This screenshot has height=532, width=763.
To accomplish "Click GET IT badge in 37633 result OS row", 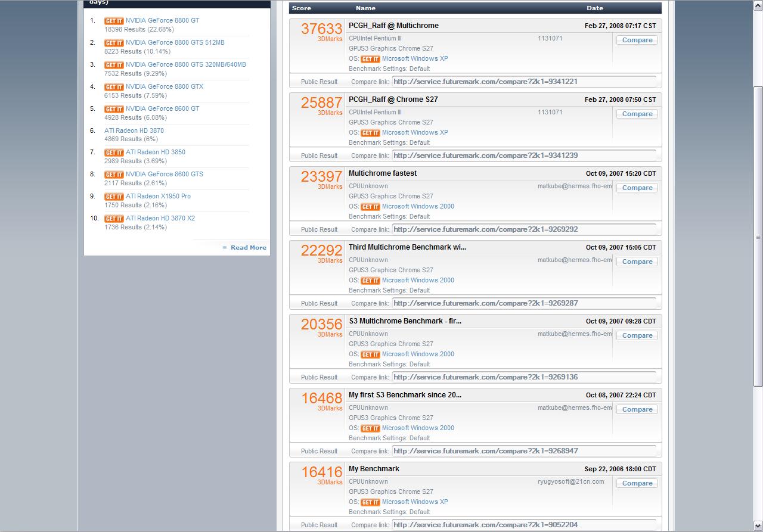I will [x=370, y=59].
